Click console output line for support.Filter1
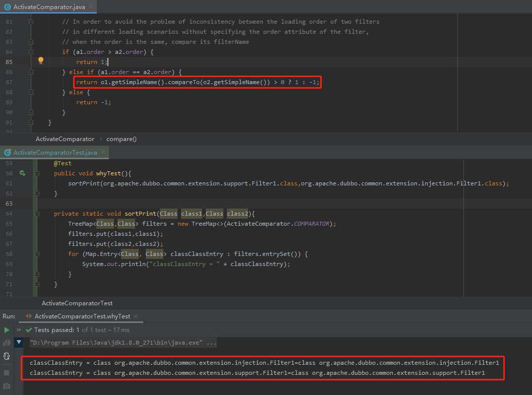The height and width of the screenshot is (395, 532). click(257, 373)
